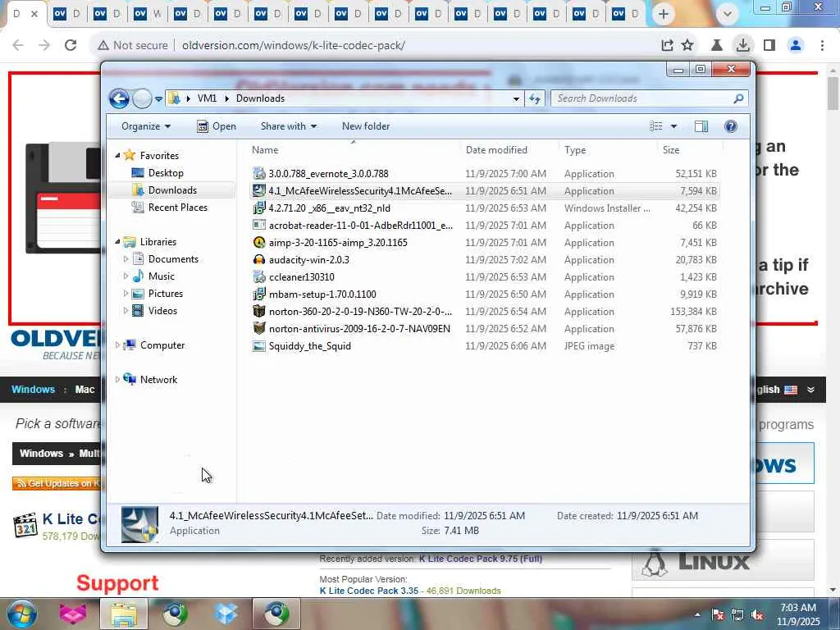Open the Chrome tab search dropdown

click(x=728, y=14)
